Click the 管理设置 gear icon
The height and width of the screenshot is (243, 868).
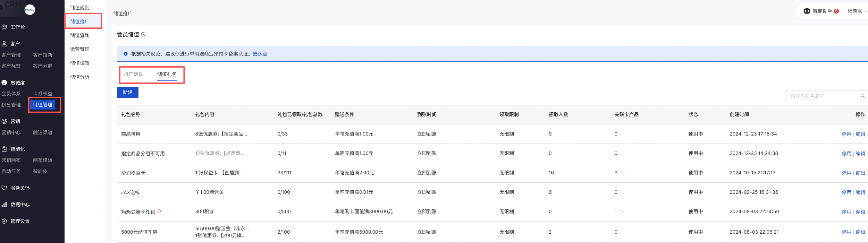pos(4,221)
